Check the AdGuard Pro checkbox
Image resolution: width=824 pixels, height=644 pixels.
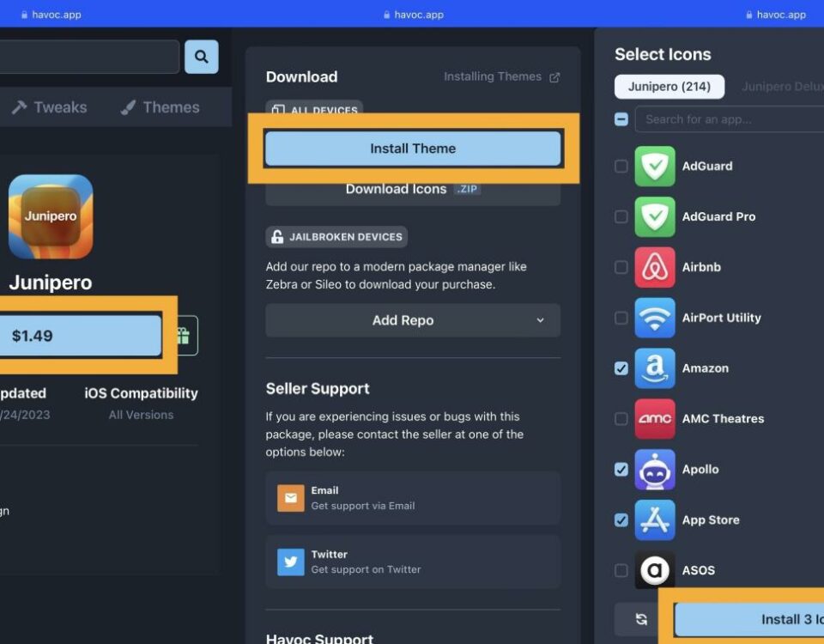click(x=621, y=216)
